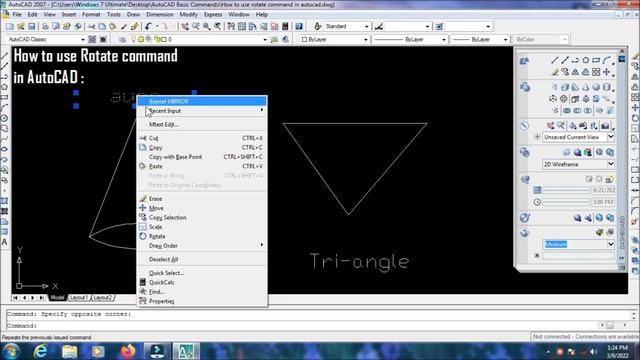This screenshot has width=640, height=360.
Task: Click the Plot printer icon
Action: pos(45,27)
